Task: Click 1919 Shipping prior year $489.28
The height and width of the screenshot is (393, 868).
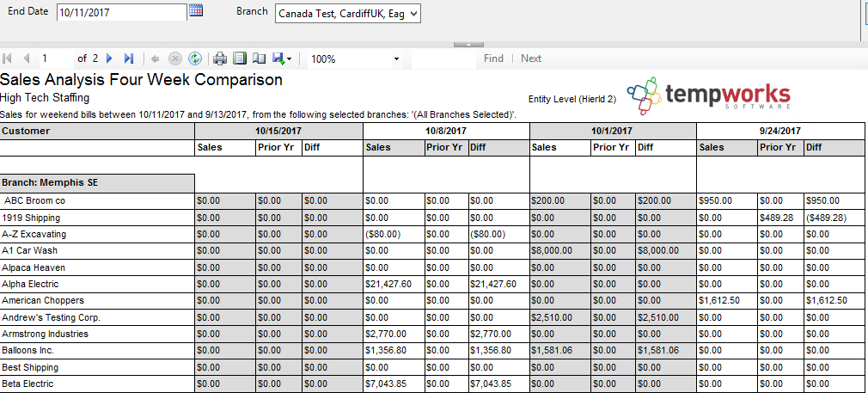Action: point(776,218)
